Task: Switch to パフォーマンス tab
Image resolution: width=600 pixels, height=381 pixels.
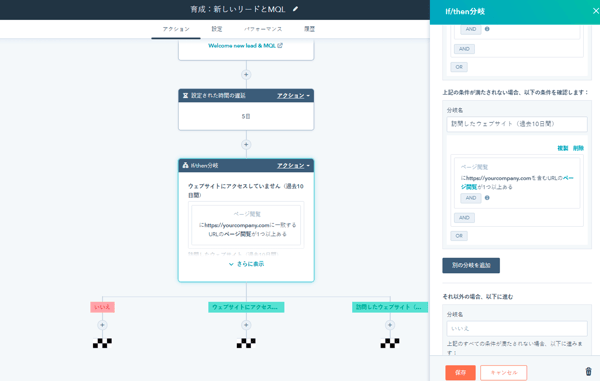Action: [263, 29]
